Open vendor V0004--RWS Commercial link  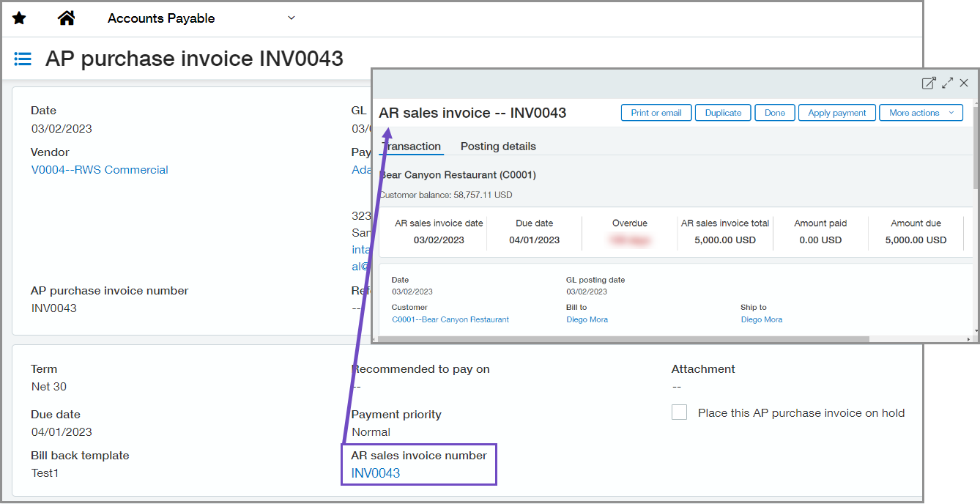point(100,170)
